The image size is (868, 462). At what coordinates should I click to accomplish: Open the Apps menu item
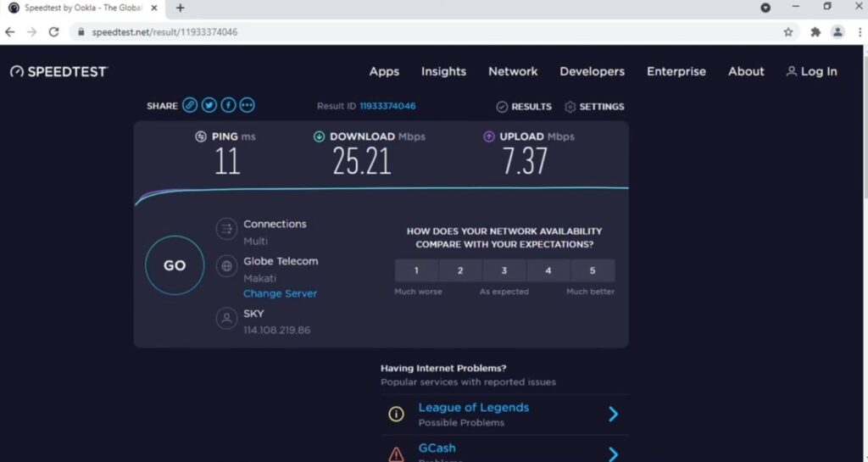coord(384,72)
